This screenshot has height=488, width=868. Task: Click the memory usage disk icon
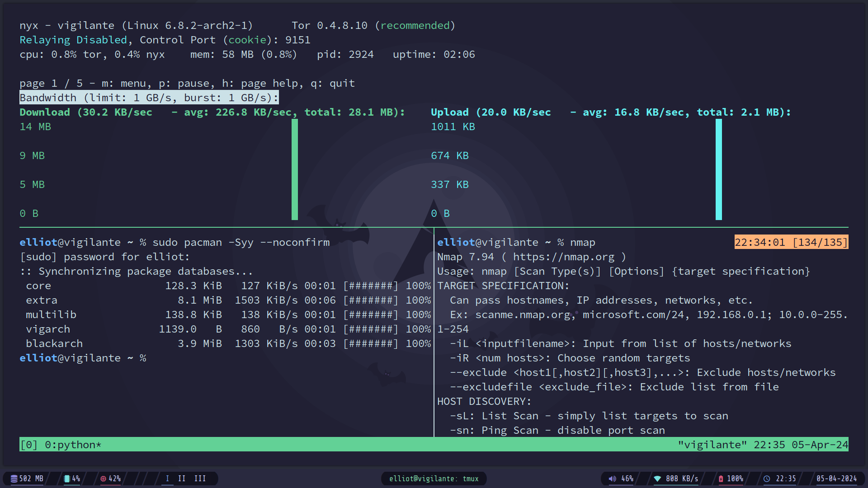pos(14,479)
